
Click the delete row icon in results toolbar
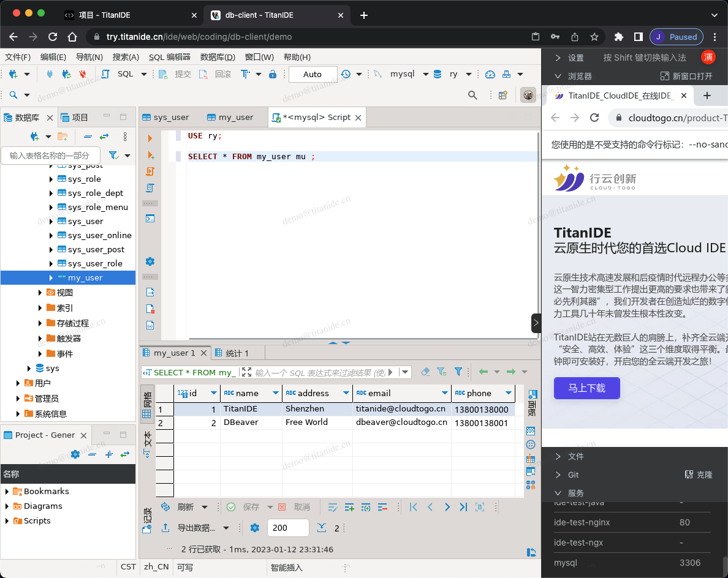(383, 507)
